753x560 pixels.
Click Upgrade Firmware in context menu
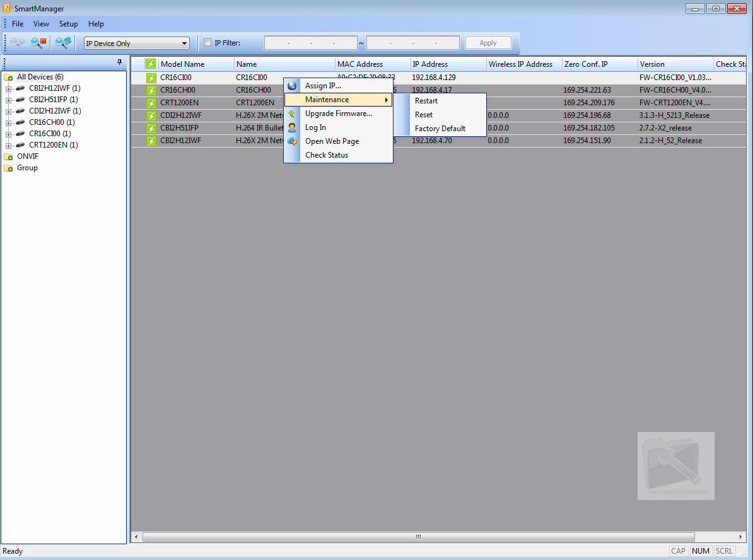click(339, 114)
